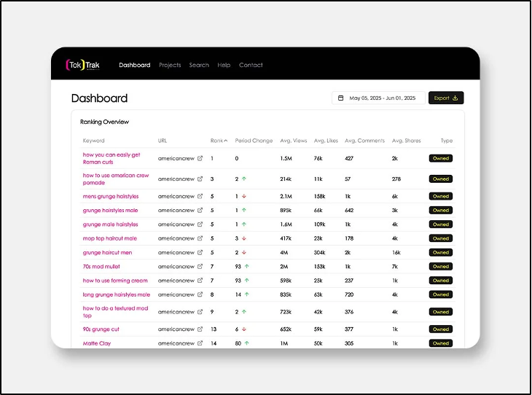Open keyword 'mens grunge hairstyles'
Viewport: 532px width, 395px height.
111,196
